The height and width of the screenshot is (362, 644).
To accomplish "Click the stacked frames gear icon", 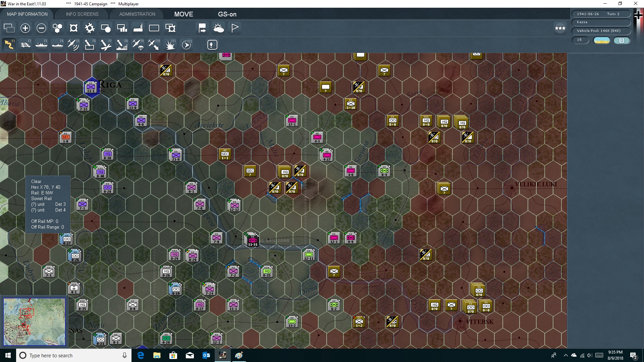I will [170, 28].
